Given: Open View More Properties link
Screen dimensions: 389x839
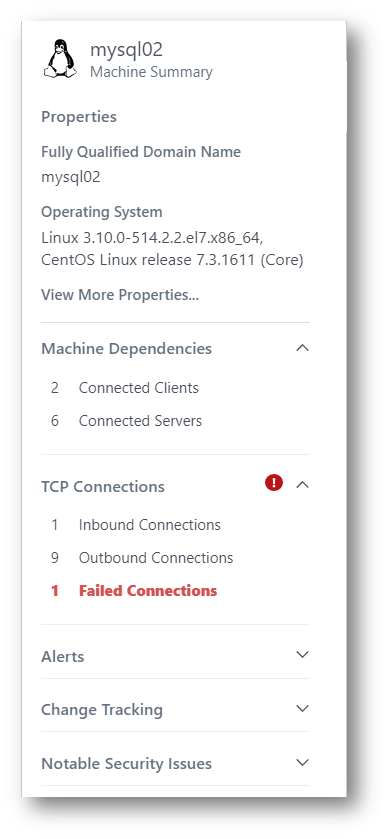Looking at the screenshot, I should tap(120, 295).
